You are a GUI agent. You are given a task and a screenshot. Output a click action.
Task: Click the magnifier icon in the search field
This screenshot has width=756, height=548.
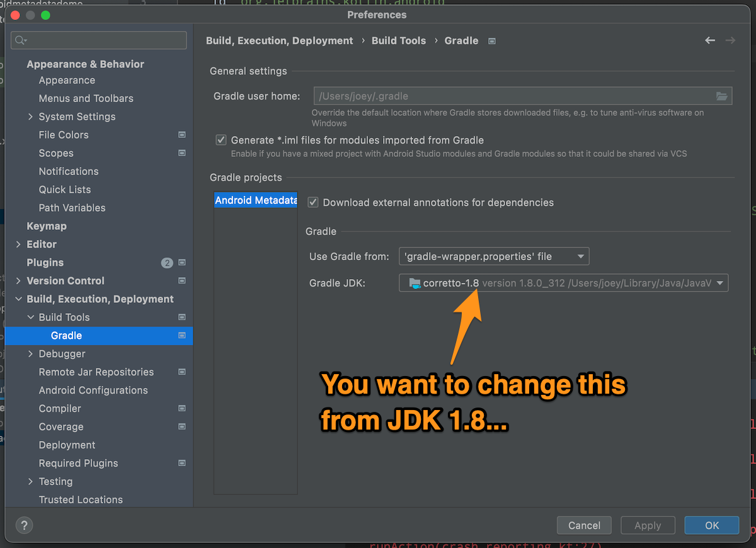click(20, 40)
